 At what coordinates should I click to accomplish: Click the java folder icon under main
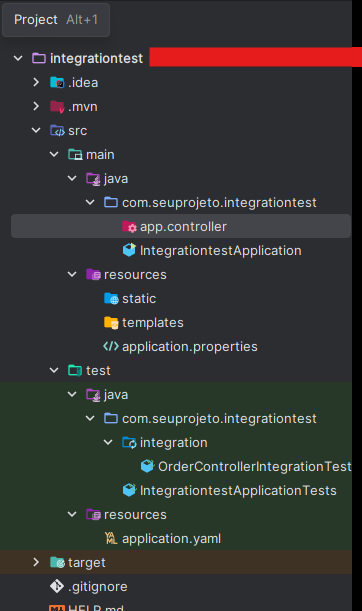93,178
